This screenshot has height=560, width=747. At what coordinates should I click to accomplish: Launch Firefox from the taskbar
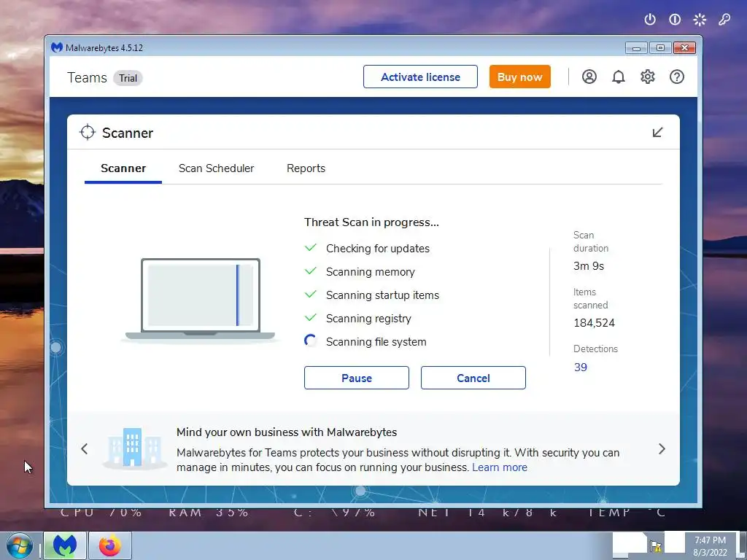[110, 545]
